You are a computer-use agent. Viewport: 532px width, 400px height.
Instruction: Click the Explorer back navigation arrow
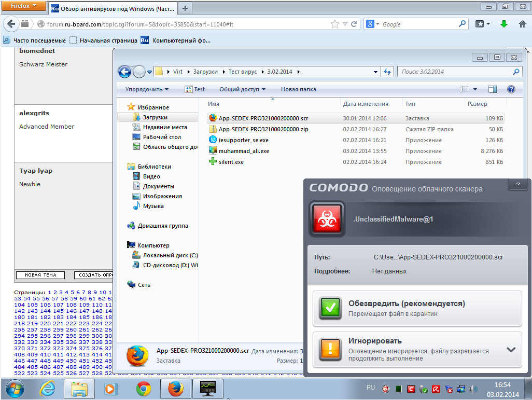coord(124,72)
